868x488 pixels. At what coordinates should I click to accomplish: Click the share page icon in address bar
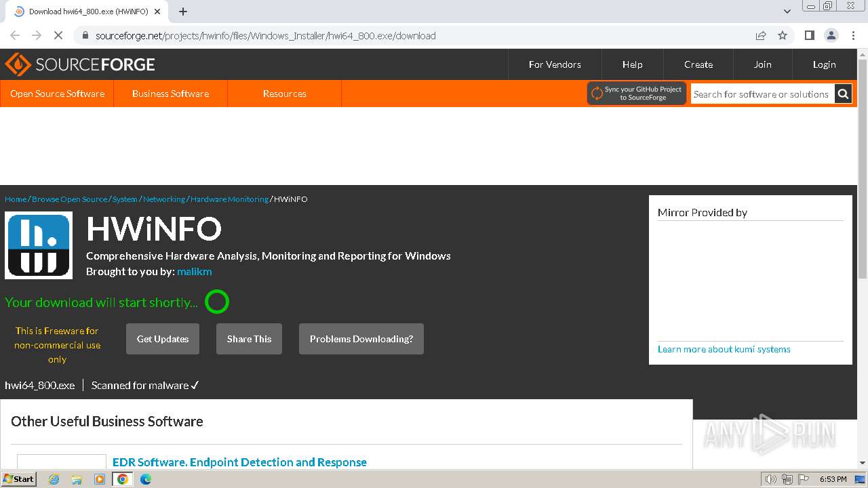click(x=761, y=35)
